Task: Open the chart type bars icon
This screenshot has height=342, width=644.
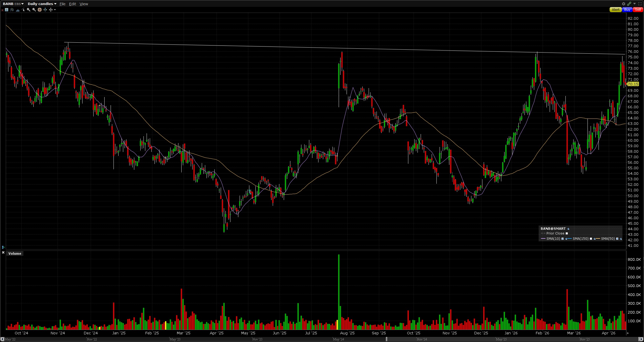Action: pyautogui.click(x=12, y=10)
